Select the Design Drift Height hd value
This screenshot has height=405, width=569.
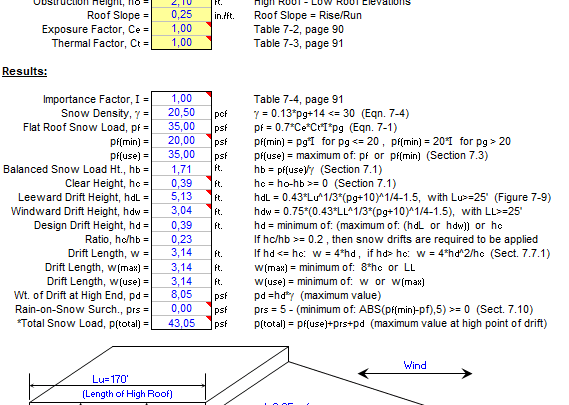click(x=181, y=225)
